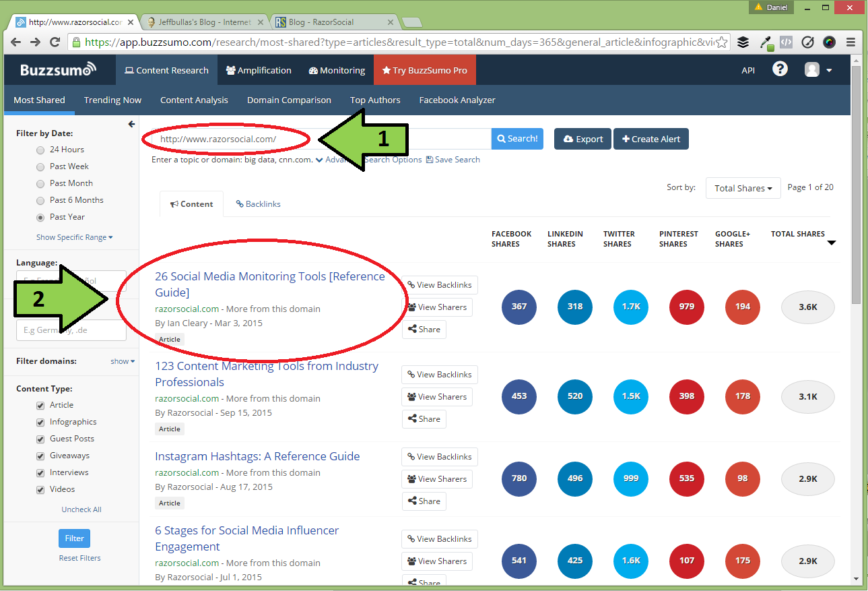Click the Export button
The height and width of the screenshot is (591, 868).
pyautogui.click(x=582, y=139)
